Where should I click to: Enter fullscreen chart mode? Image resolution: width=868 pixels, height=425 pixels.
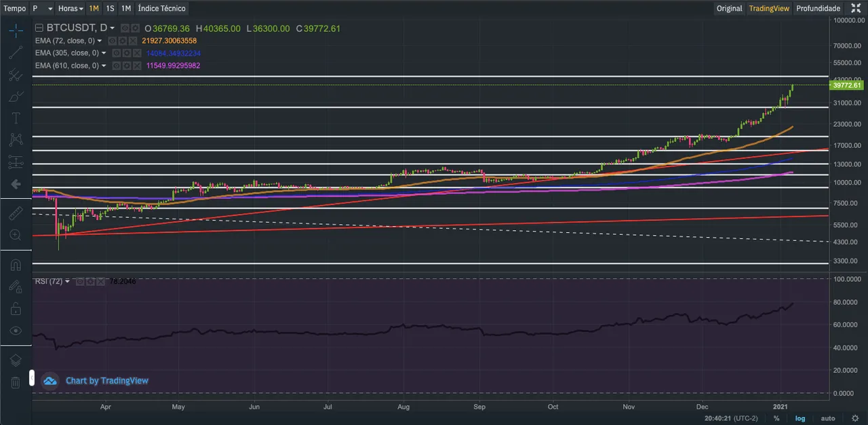(x=856, y=8)
